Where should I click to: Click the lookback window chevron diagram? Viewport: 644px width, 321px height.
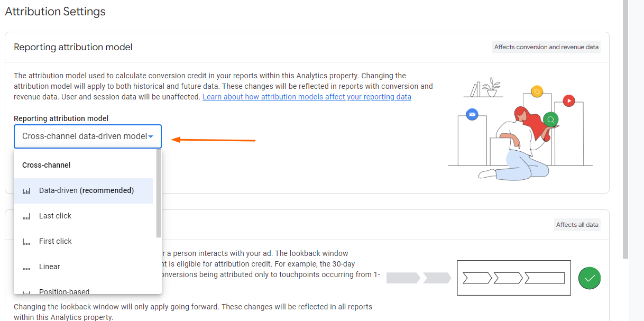[x=514, y=278]
